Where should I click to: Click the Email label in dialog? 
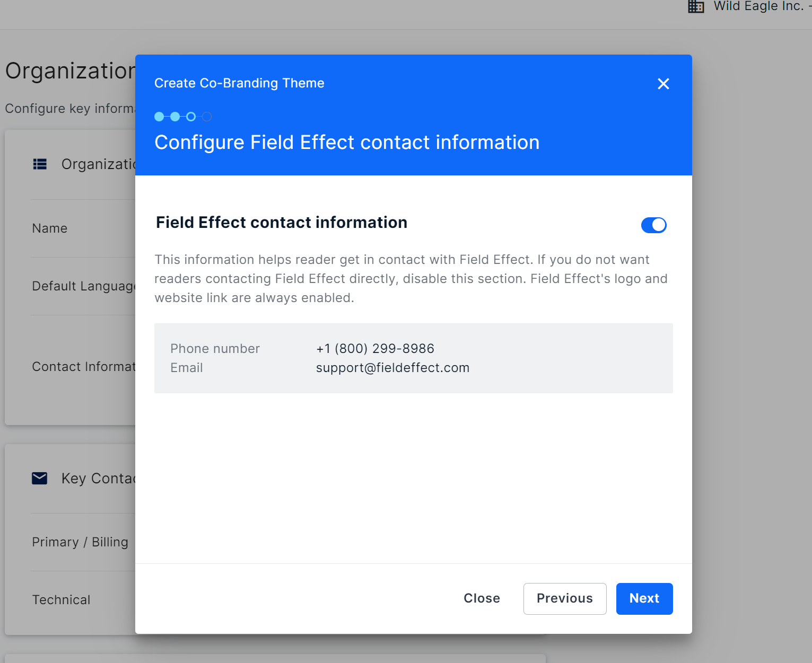click(x=187, y=368)
